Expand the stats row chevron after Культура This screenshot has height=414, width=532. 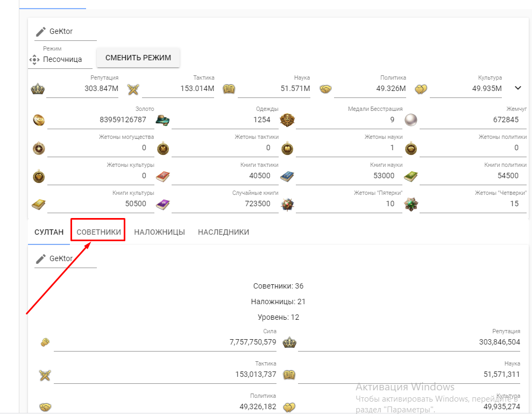coord(518,88)
